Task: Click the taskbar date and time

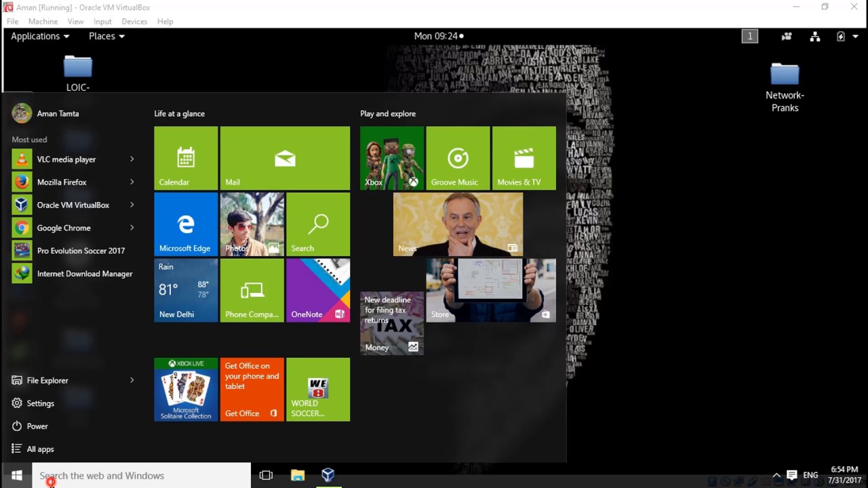Action: coord(844,475)
